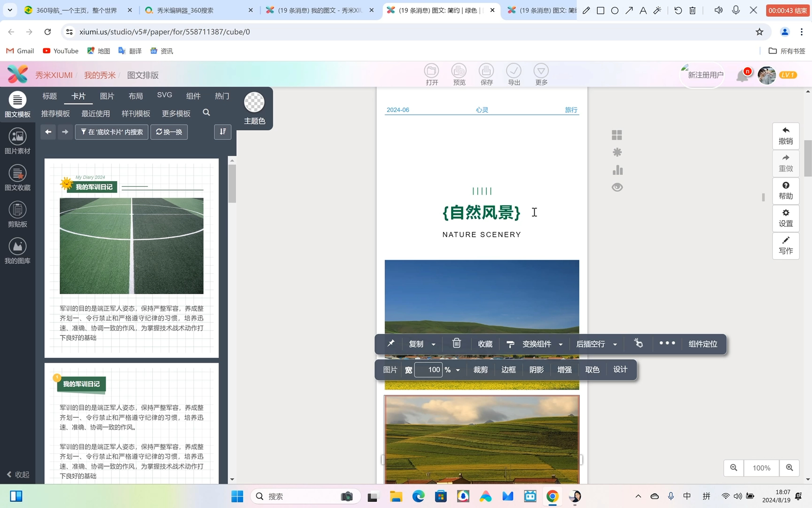Click the template list scrollbar thumb
812x508 pixels.
pyautogui.click(x=232, y=183)
